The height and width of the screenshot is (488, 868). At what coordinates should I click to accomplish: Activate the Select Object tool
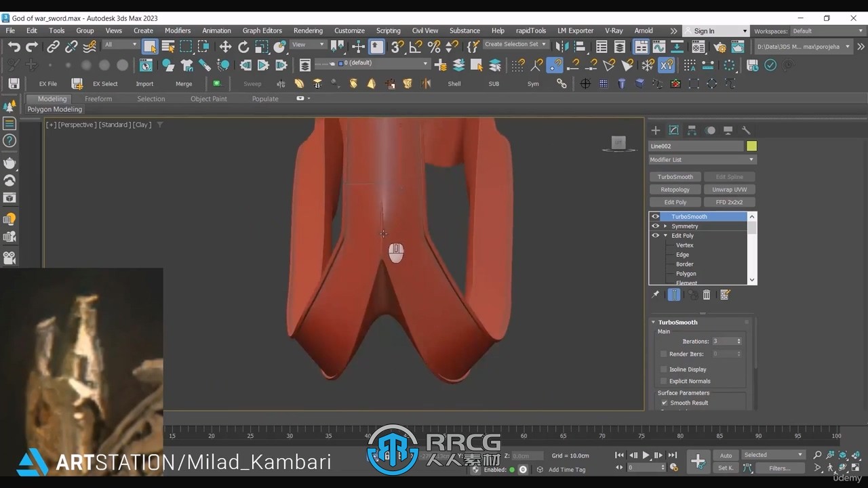click(150, 46)
